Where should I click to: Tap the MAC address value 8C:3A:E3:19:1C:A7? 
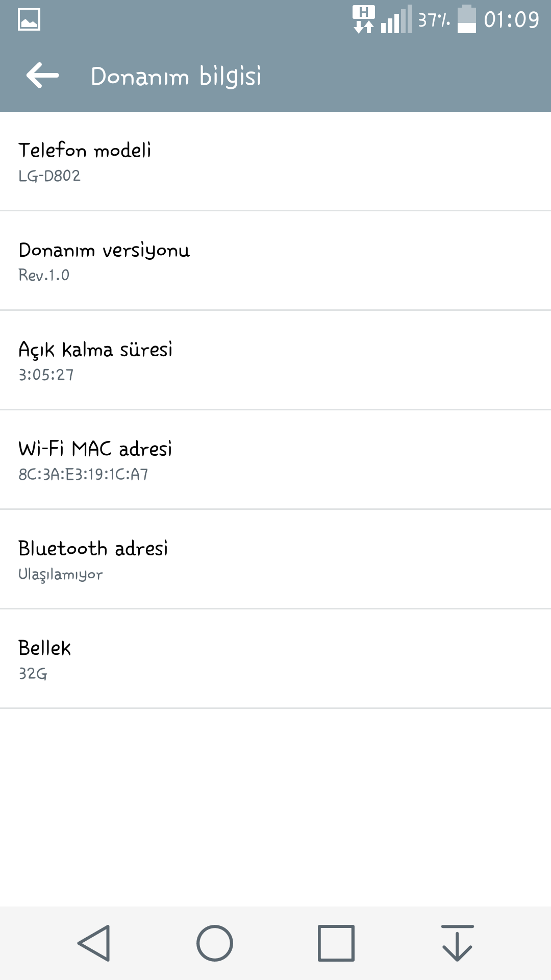pos(83,474)
